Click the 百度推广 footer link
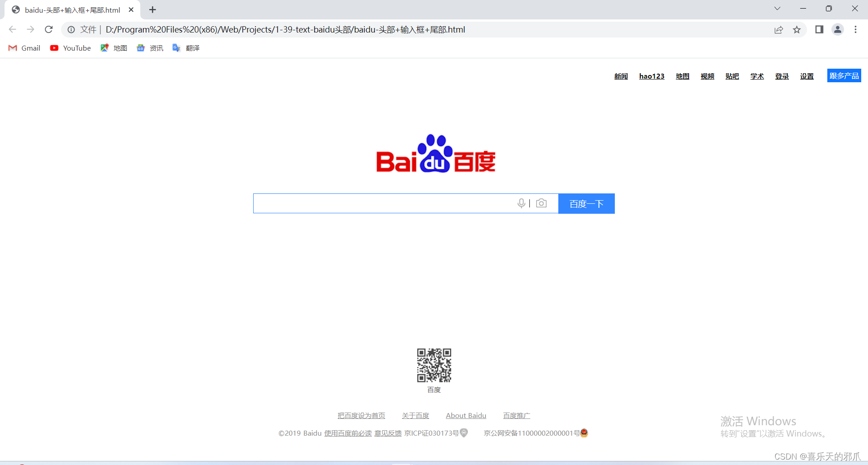The image size is (868, 465). coord(517,415)
